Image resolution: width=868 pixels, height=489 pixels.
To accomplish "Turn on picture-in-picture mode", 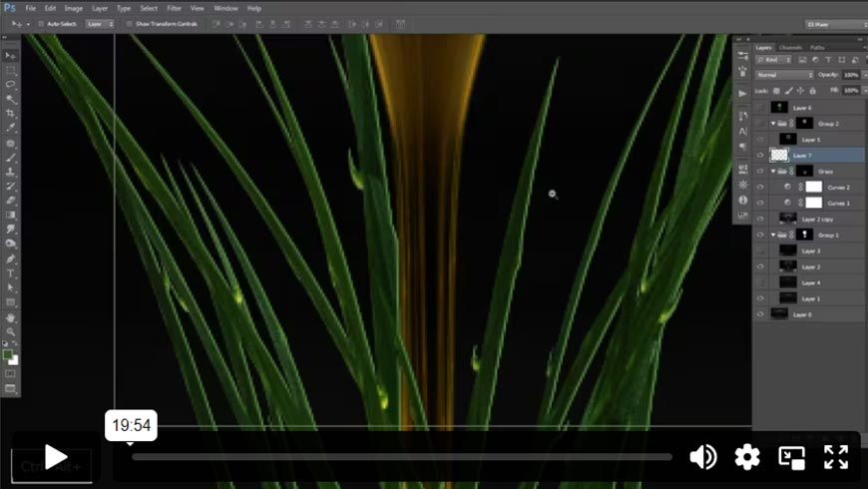I will pos(791,457).
